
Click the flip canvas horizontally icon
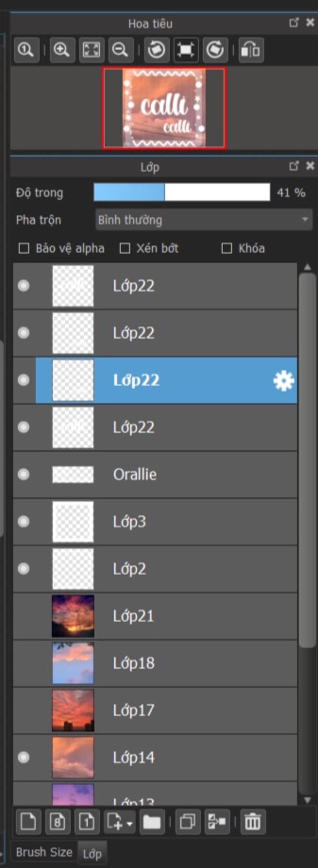point(251,50)
